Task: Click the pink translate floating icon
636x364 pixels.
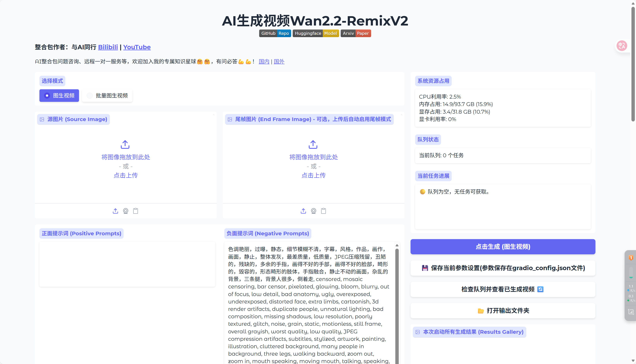Action: click(622, 46)
